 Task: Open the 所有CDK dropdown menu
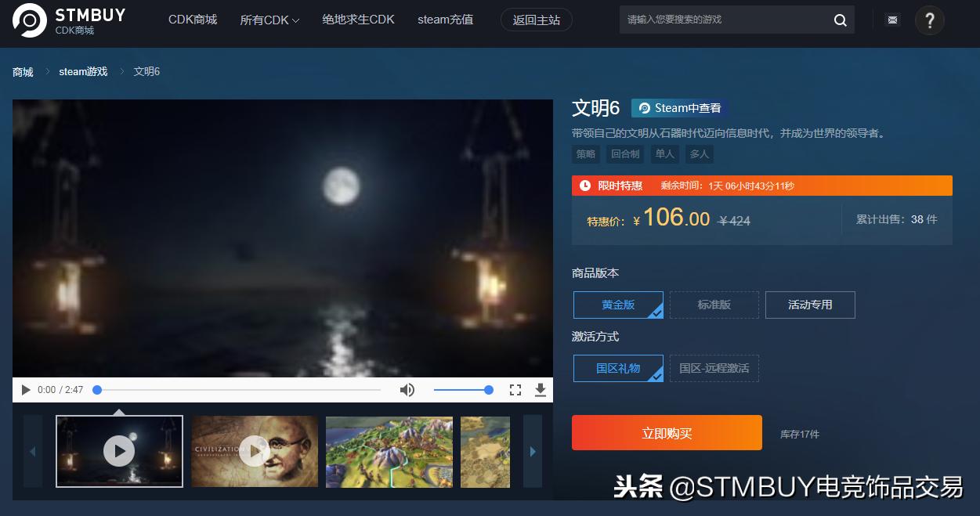pos(269,20)
